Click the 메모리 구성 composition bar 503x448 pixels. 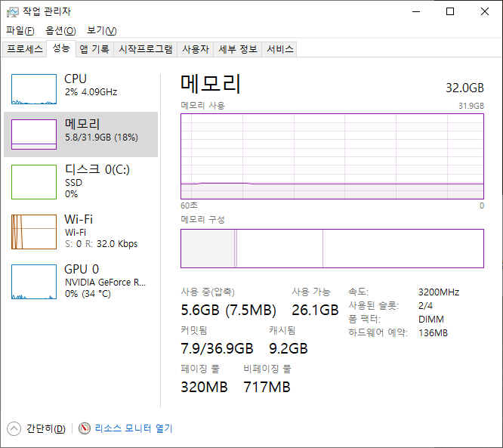pyautogui.click(x=332, y=249)
